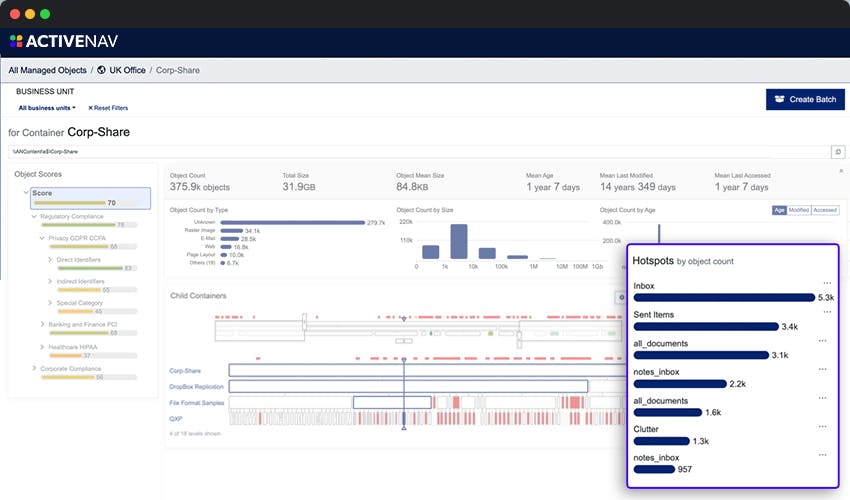Click the globe icon beside UK Office
This screenshot has height=500, width=850.
pyautogui.click(x=102, y=71)
